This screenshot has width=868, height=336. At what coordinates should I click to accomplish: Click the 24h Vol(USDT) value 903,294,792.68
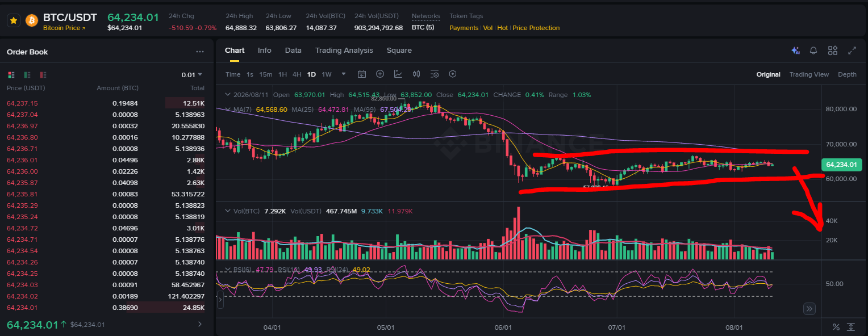pos(378,28)
